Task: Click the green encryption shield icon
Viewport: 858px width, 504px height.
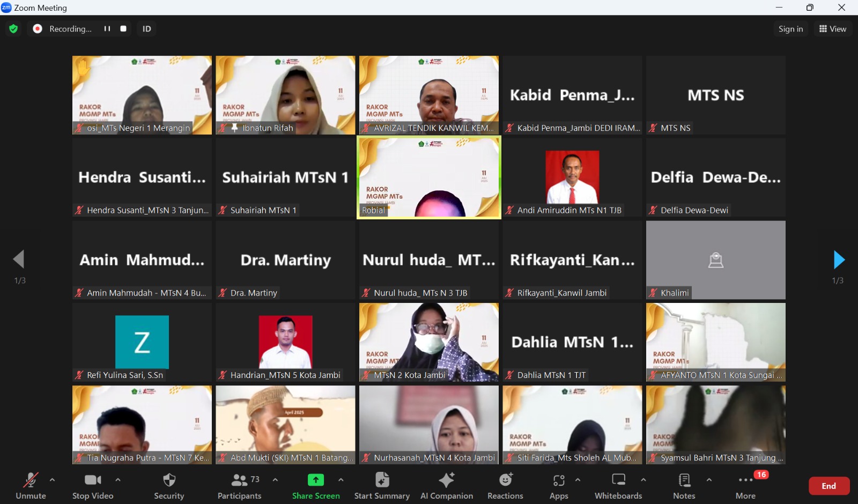Action: coord(13,29)
